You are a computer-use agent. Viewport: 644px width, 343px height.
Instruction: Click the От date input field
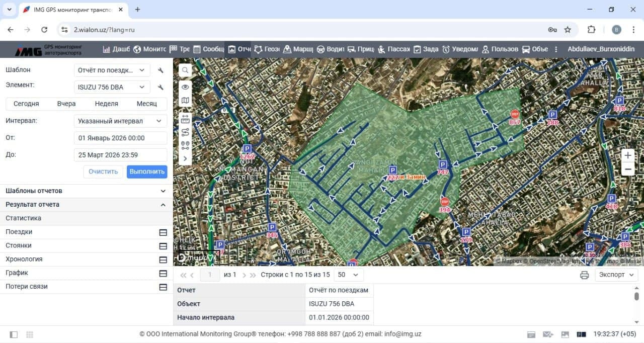pyautogui.click(x=120, y=138)
